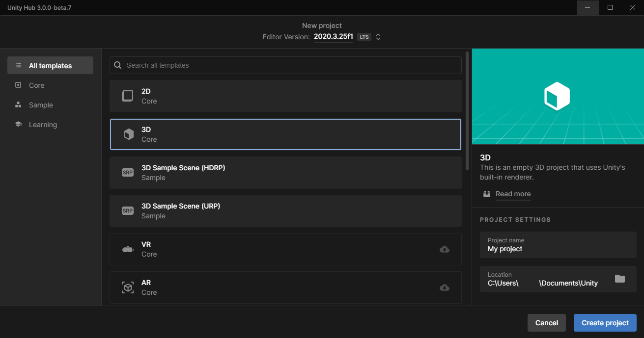644x338 pixels.
Task: Select the 3D Sample Scene (URP) template
Action: 285,211
